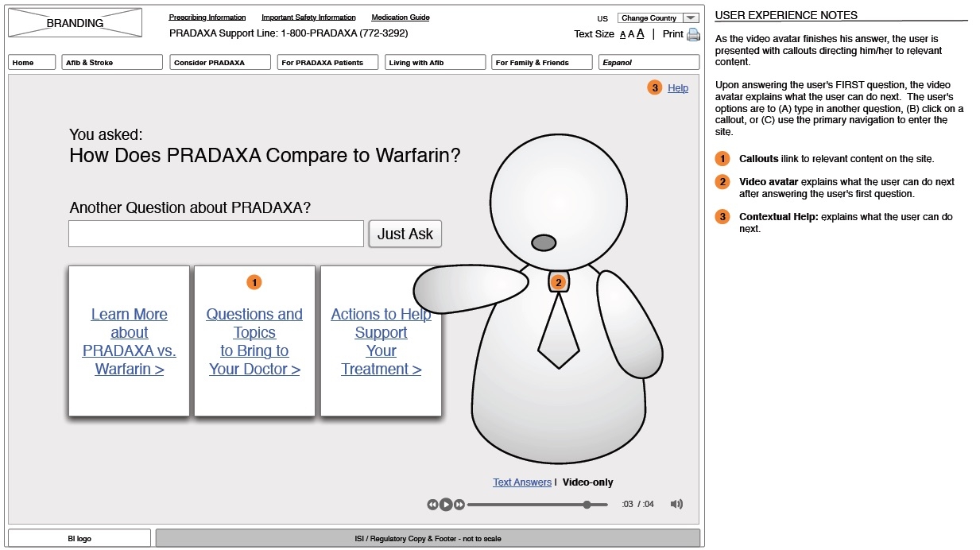This screenshot has height=550, width=980.
Task: Click the orange callout 2 on the avatar's tie
Action: tap(559, 282)
